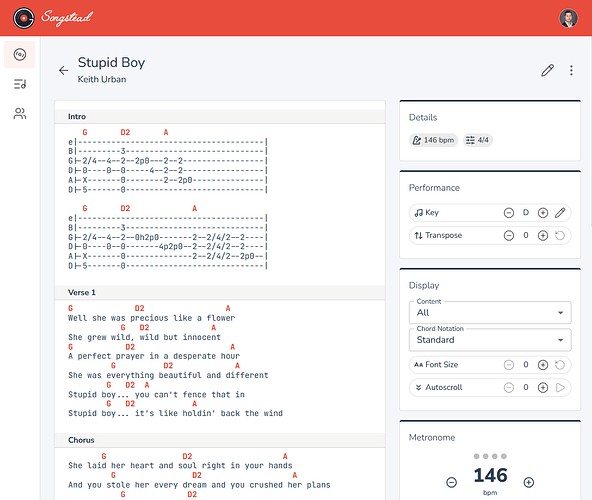This screenshot has width=592, height=500.
Task: Open the Chord Notation dropdown
Action: pyautogui.click(x=490, y=340)
